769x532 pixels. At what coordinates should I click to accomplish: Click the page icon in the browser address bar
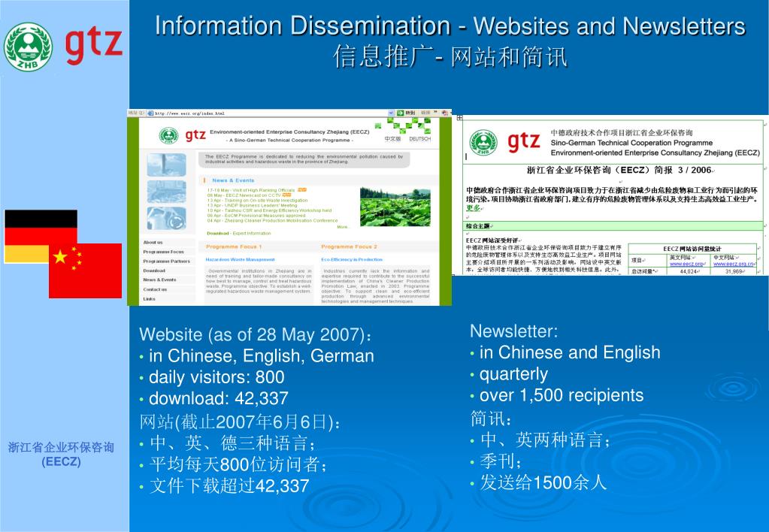click(x=150, y=113)
